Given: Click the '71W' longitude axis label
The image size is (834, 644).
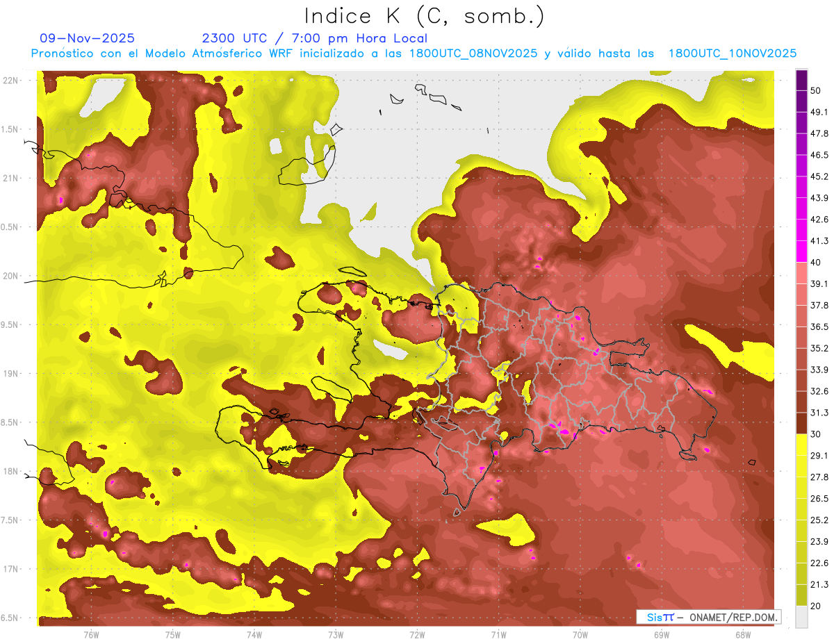Looking at the screenshot, I should coord(498,635).
